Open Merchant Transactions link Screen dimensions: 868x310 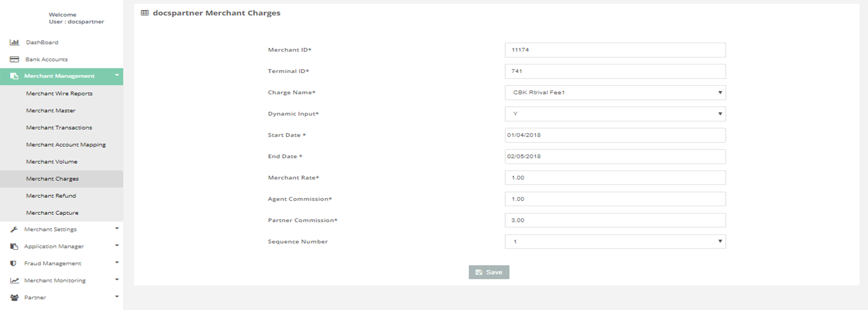[x=59, y=128]
